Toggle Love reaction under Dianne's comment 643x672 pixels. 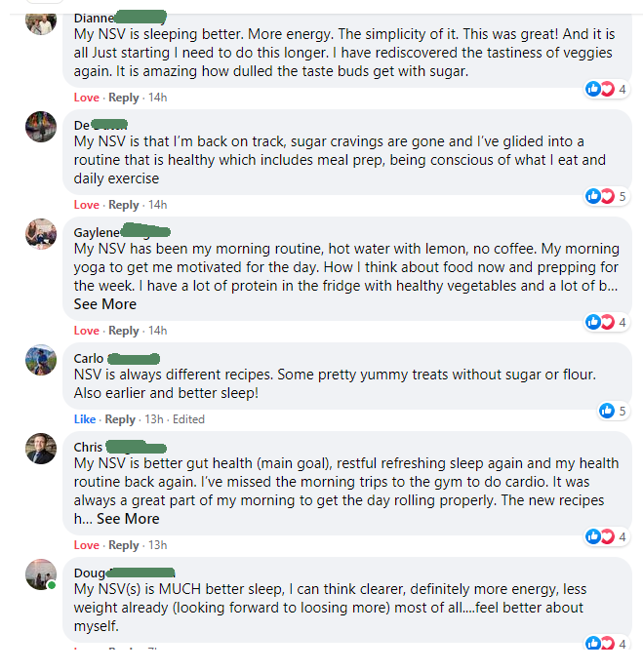[86, 98]
